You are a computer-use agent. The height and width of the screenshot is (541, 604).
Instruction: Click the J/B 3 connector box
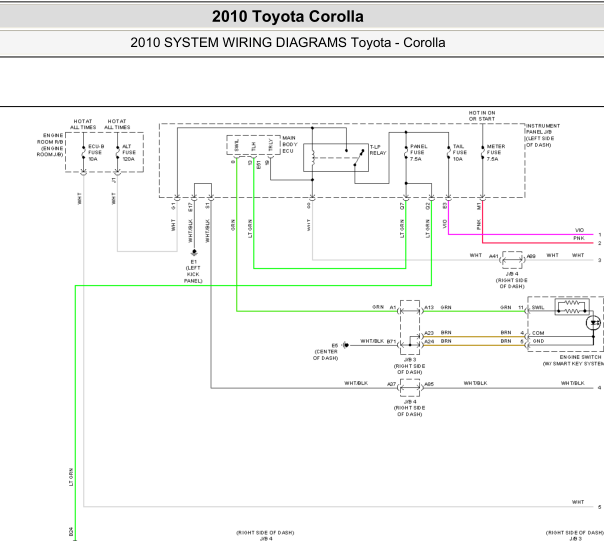coord(410,328)
